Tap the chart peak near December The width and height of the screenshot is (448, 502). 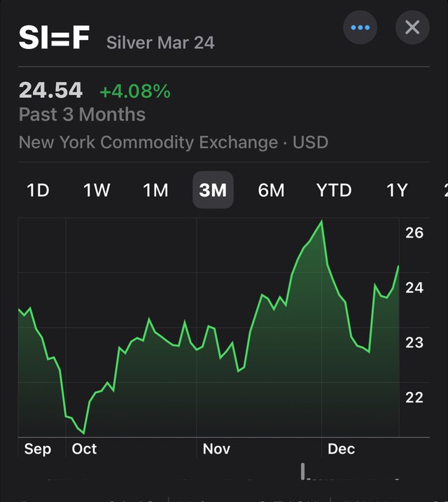click(321, 221)
